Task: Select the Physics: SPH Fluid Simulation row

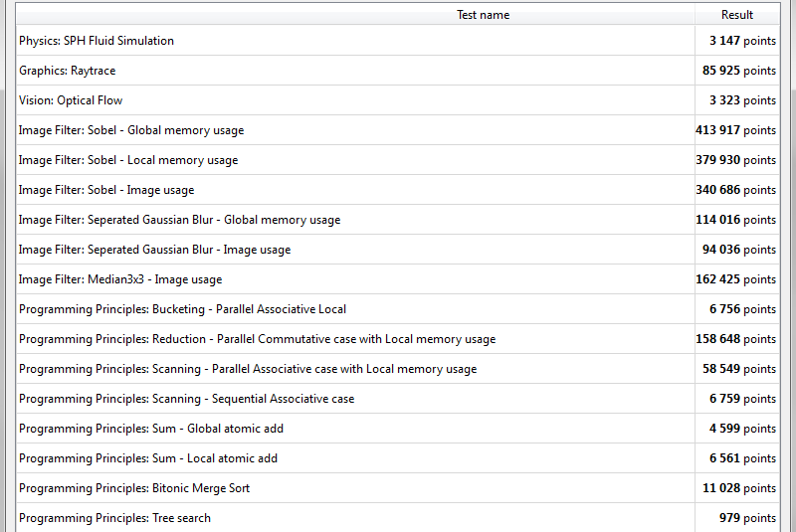Action: pyautogui.click(x=97, y=41)
